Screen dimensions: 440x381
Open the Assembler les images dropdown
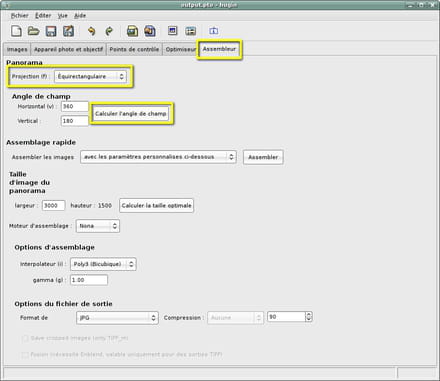pos(158,157)
